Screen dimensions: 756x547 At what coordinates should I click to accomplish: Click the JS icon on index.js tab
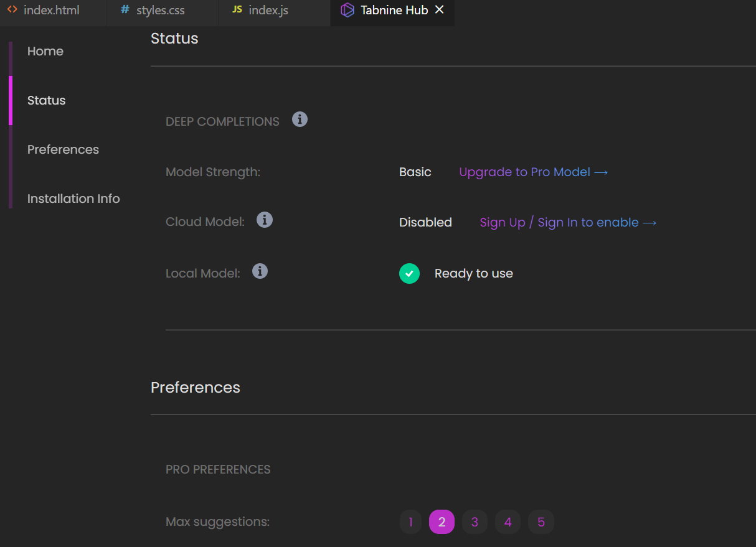point(237,10)
